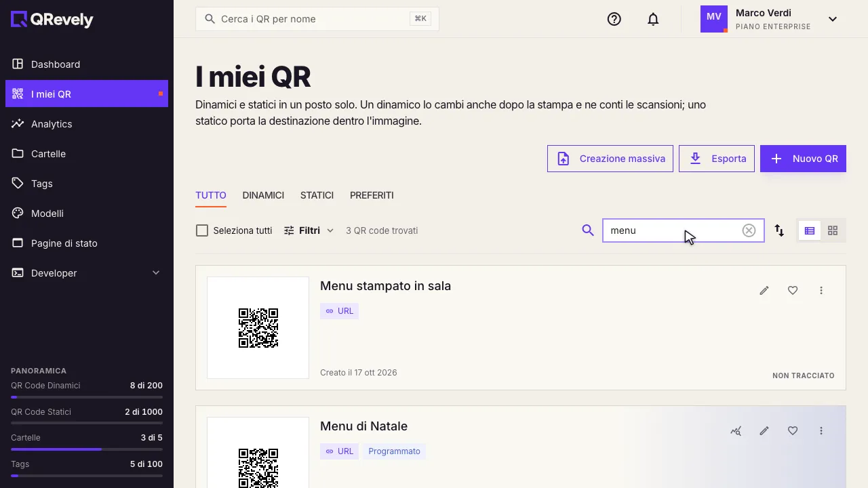Image resolution: width=868 pixels, height=488 pixels.
Task: Click the Esporta button
Action: pos(717,159)
